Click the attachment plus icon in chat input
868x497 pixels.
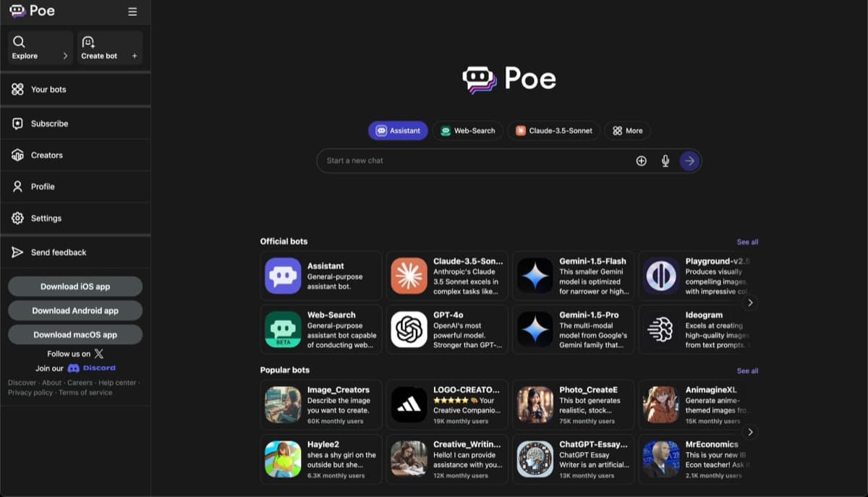pyautogui.click(x=641, y=161)
